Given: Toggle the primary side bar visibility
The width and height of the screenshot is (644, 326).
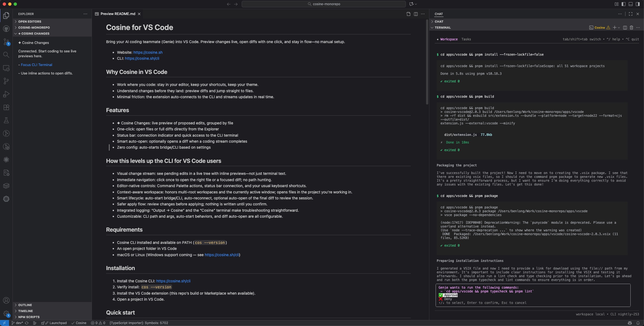Looking at the screenshot, I should point(624,4).
